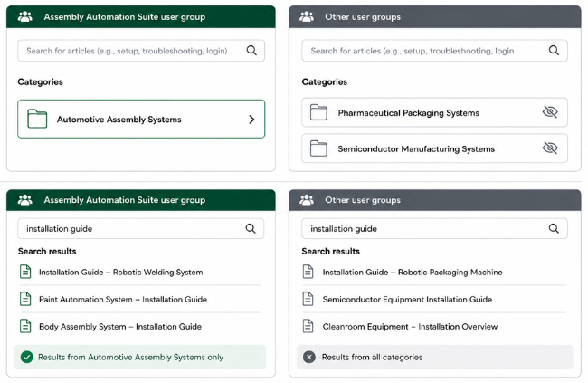588x383 pixels.
Task: Click 'Results from all categories' text
Action: 372,357
